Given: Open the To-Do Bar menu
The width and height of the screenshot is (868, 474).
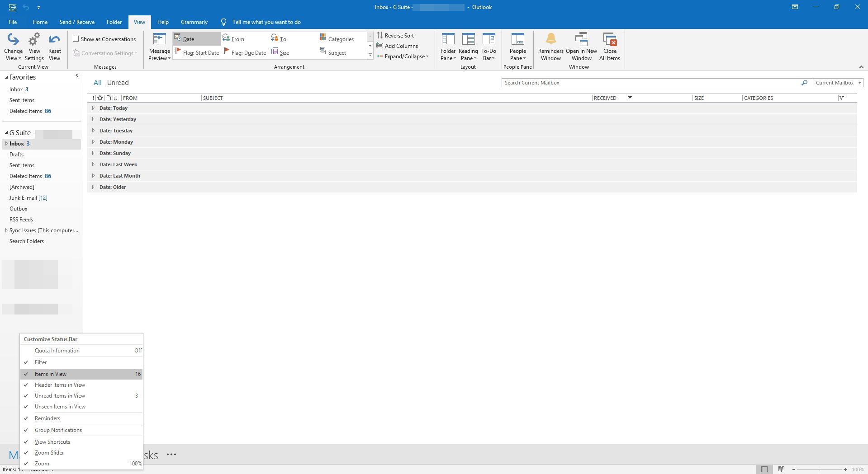Looking at the screenshot, I should point(489,47).
